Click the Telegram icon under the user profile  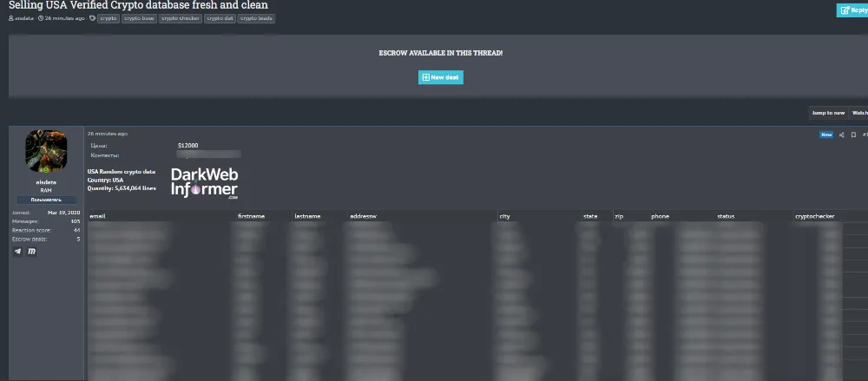click(18, 252)
